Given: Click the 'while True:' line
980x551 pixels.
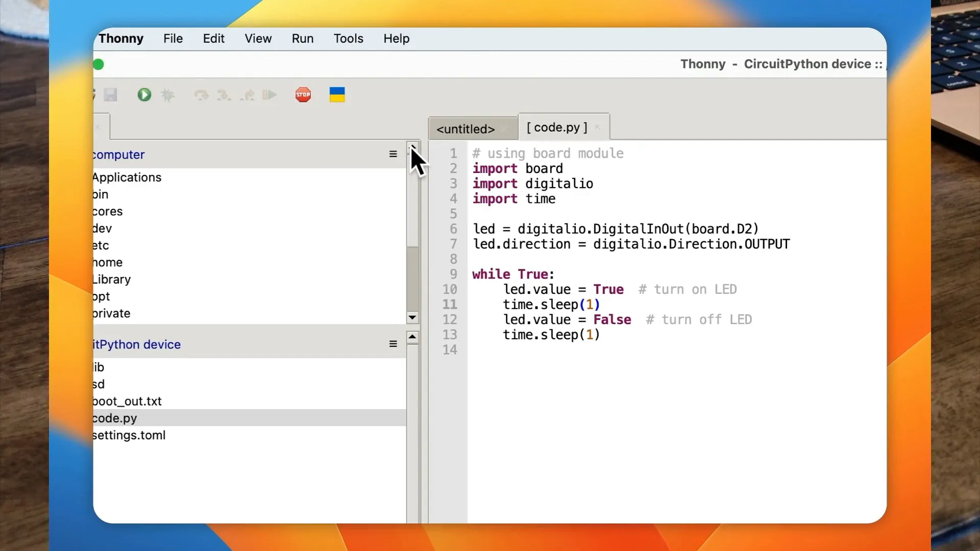Looking at the screenshot, I should (x=513, y=274).
